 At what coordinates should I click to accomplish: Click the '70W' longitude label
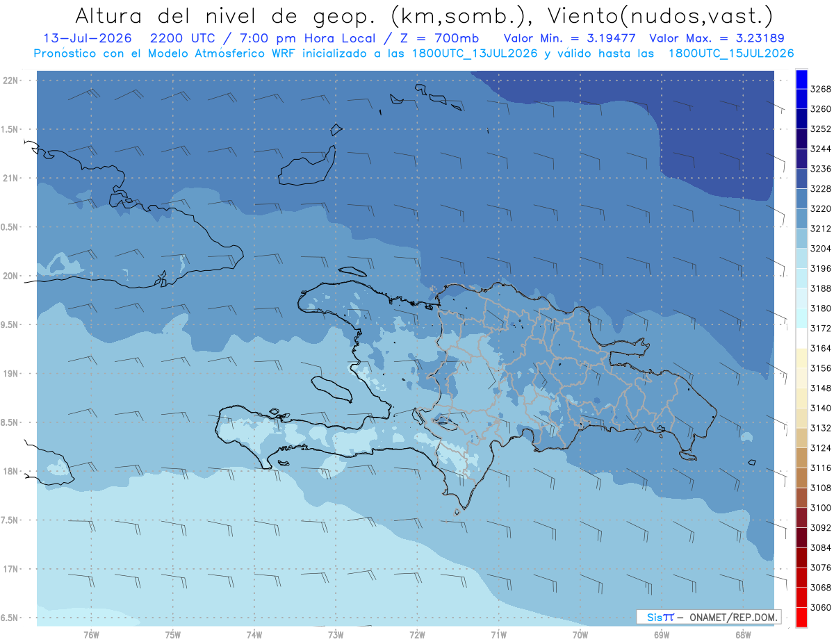pos(580,634)
